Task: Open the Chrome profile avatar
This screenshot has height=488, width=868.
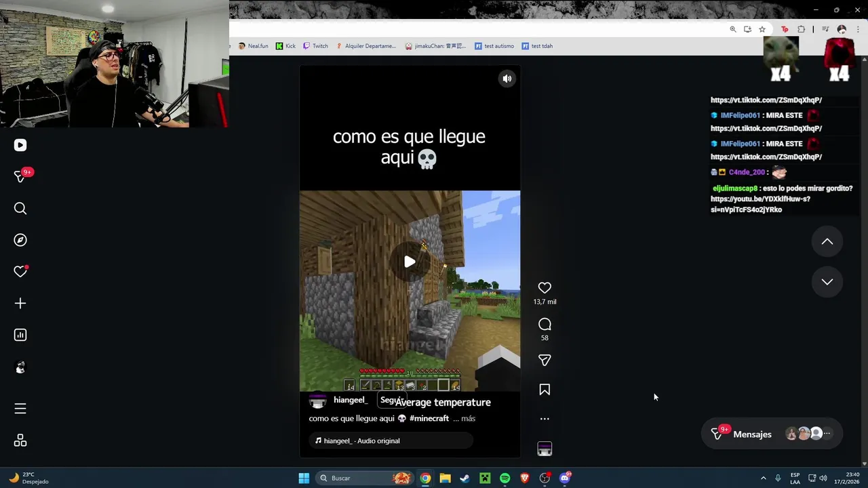Action: coord(842,29)
